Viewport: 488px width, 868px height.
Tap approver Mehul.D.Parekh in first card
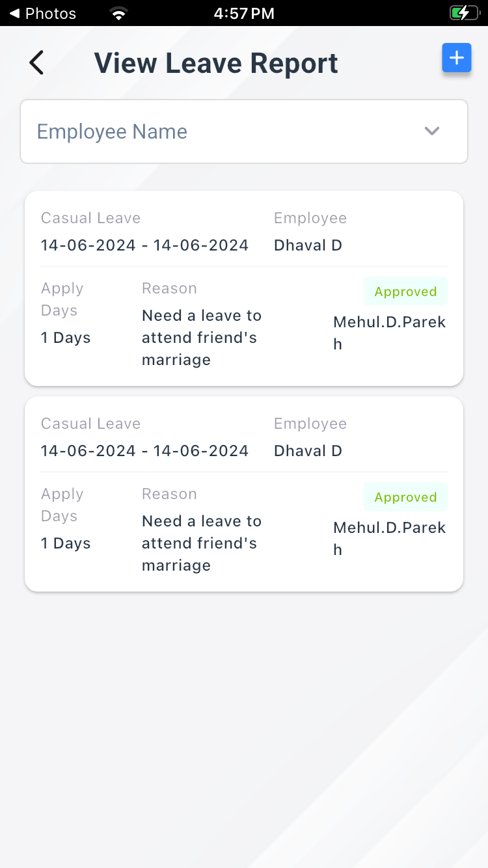(x=389, y=332)
